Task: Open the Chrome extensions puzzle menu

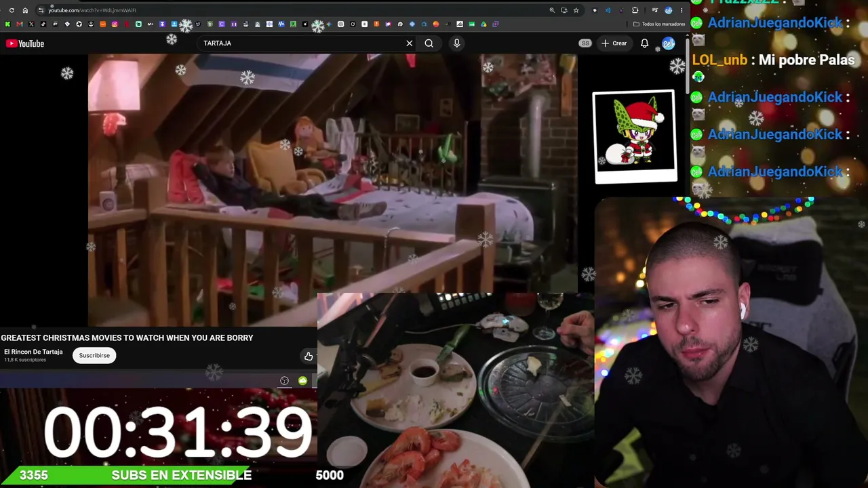Action: pyautogui.click(x=635, y=10)
